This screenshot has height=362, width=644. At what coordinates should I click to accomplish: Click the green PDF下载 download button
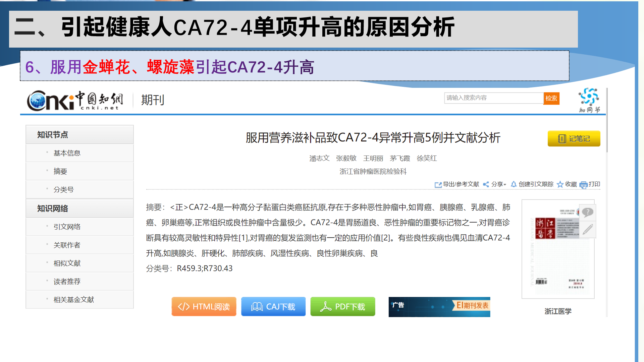(342, 306)
